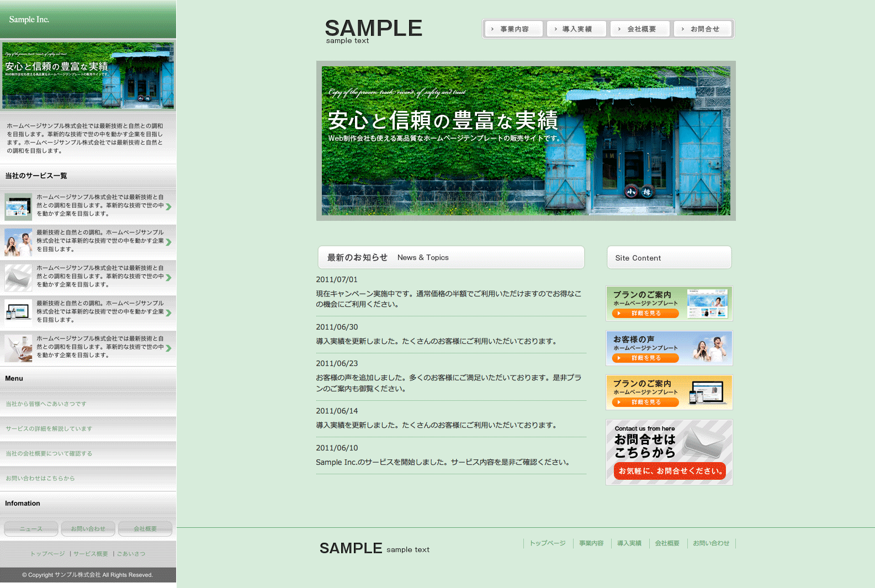875x588 pixels.
Task: Open 事業内容 in top navigation
Action: [x=514, y=29]
